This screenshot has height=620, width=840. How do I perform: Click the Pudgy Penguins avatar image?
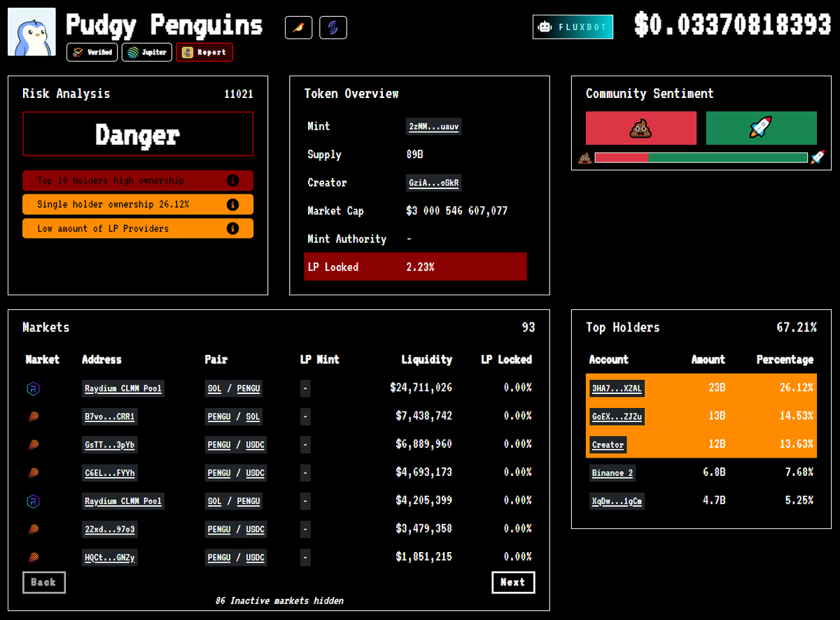tap(32, 32)
